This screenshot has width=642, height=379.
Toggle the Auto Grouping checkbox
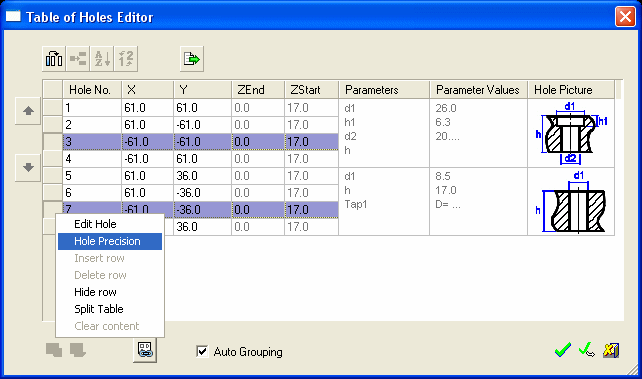click(202, 351)
